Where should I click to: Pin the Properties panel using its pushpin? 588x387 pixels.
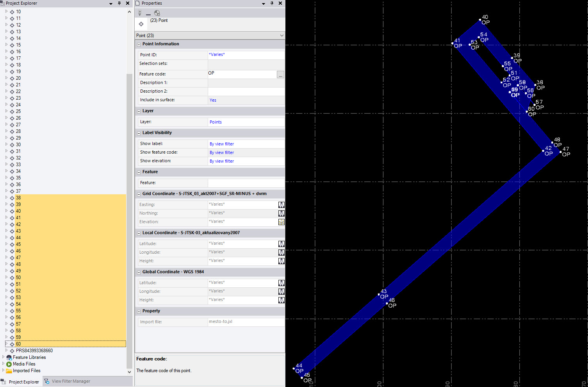pyautogui.click(x=272, y=3)
